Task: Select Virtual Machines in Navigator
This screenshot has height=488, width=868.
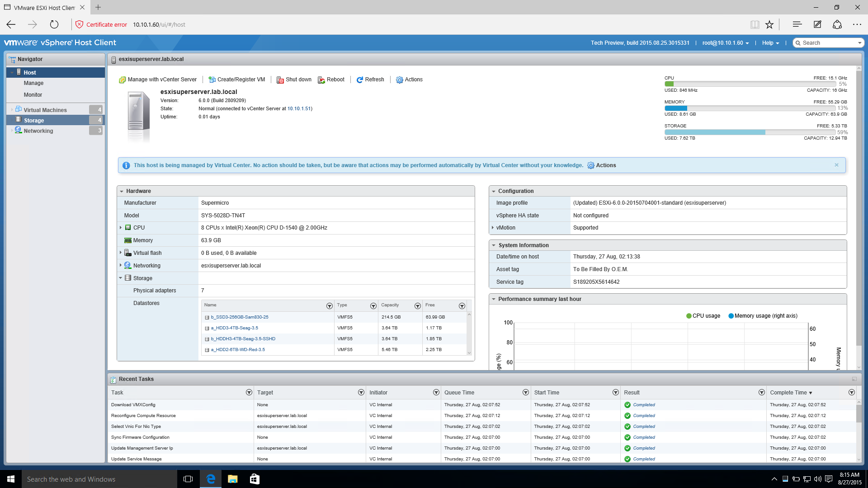Action: (45, 110)
